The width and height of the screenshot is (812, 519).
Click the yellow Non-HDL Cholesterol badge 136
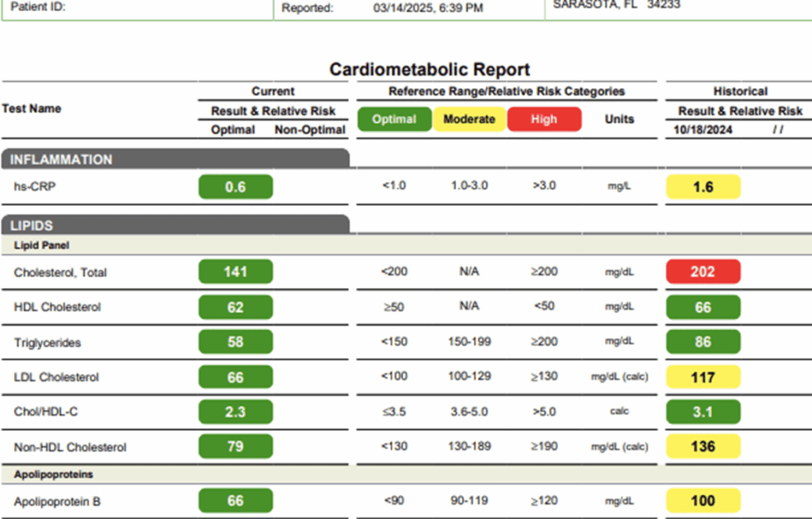coord(703,446)
